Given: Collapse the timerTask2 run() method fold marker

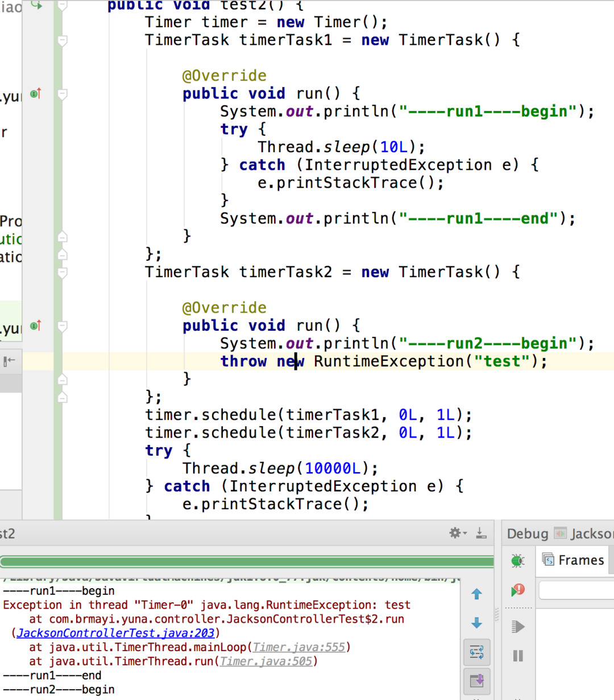Looking at the screenshot, I should click(63, 326).
